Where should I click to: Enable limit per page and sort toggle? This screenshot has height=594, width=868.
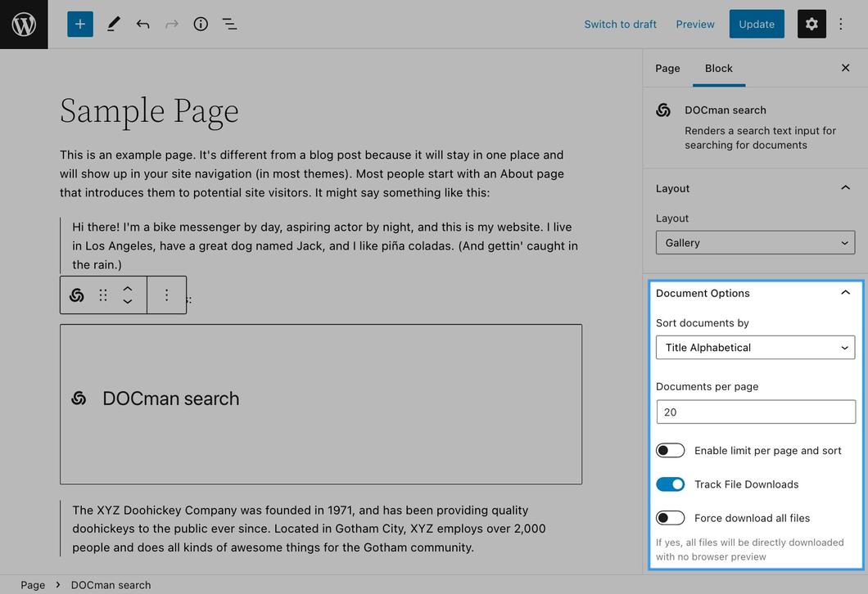[x=671, y=451]
